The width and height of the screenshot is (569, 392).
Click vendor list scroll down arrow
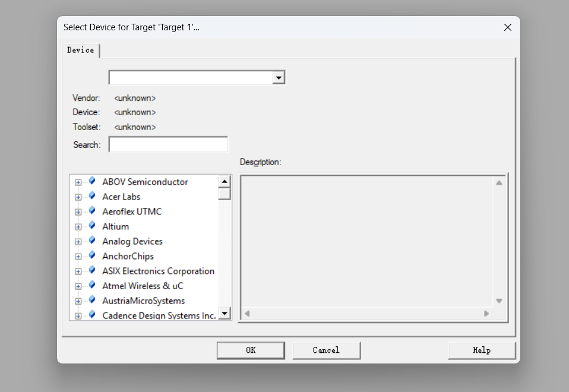(225, 313)
